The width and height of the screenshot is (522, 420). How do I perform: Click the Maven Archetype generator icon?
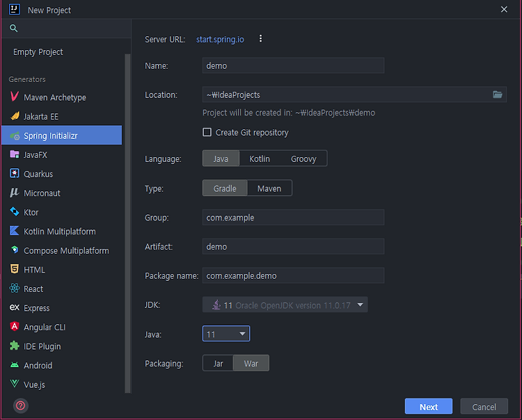click(15, 97)
